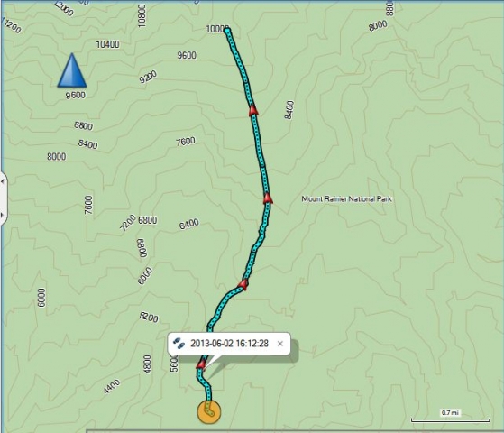
Task: Select the red arrow where the track bends southwest
Action: pos(243,284)
